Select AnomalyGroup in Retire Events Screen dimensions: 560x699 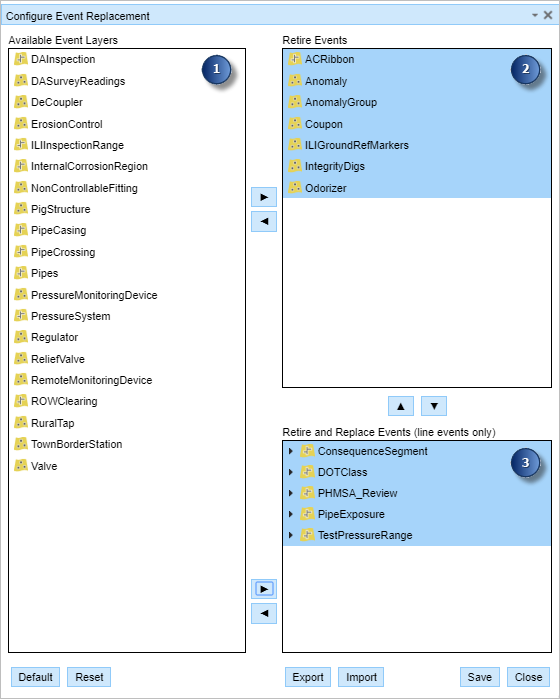(417, 102)
